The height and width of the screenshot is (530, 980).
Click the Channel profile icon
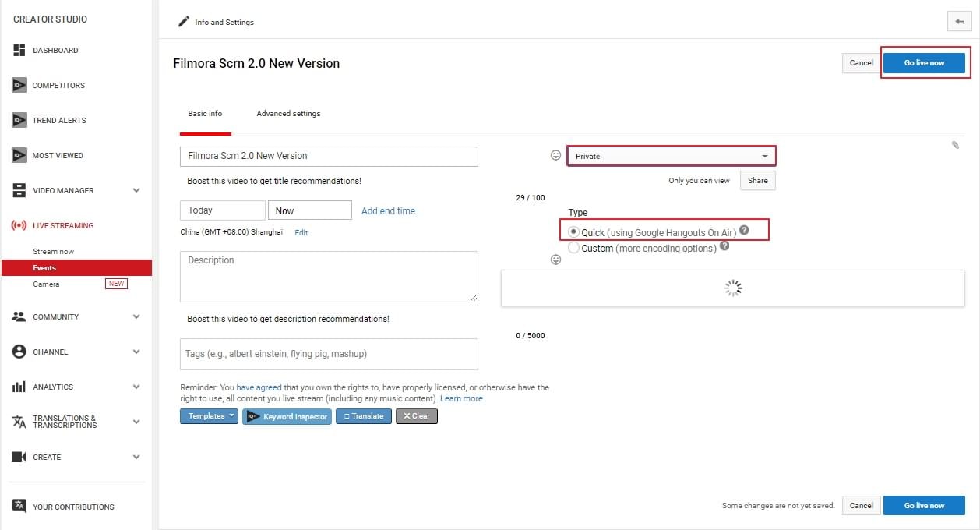[x=19, y=352]
